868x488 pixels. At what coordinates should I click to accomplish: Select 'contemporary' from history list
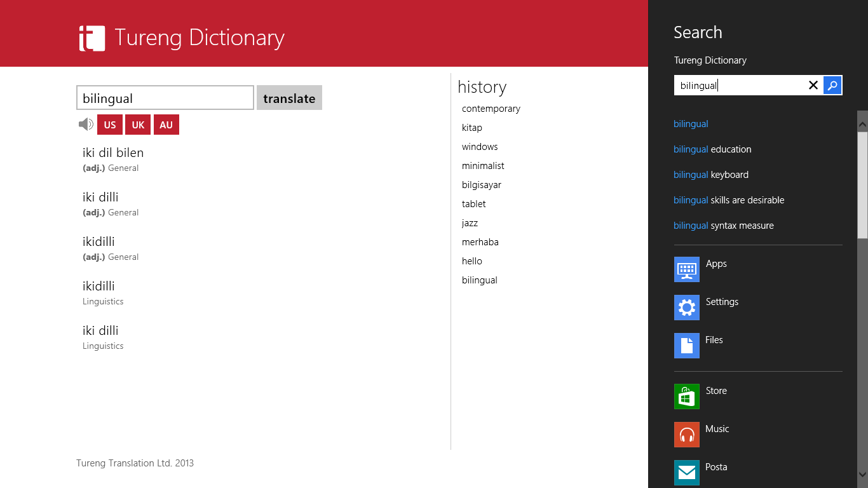[491, 109]
